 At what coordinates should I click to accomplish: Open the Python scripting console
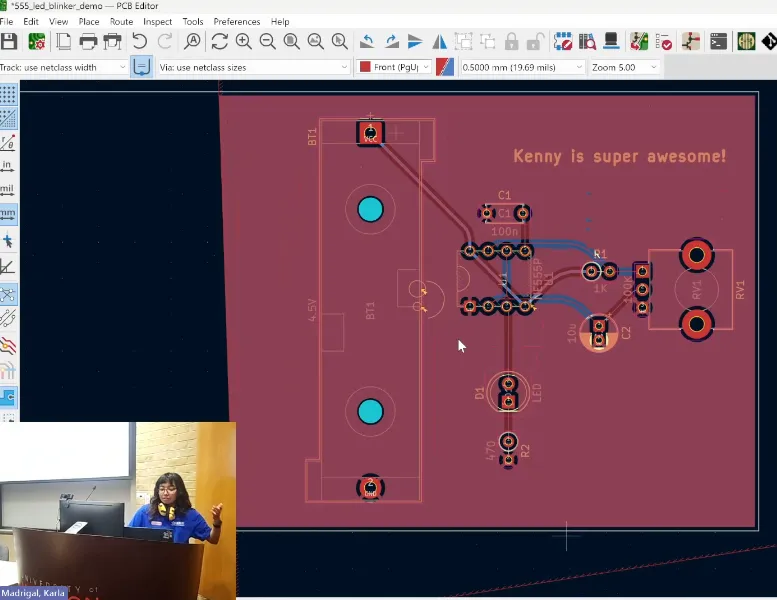(x=718, y=42)
